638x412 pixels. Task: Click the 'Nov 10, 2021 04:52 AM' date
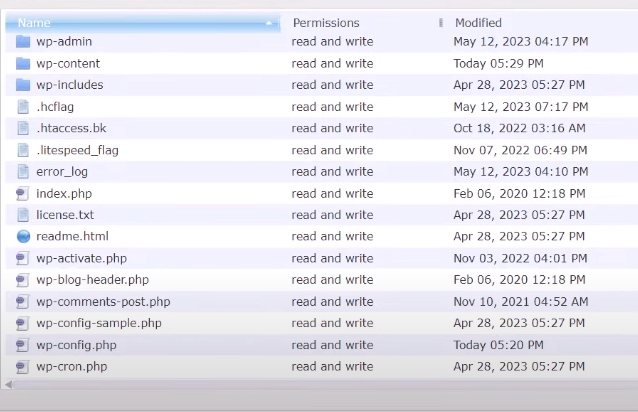(521, 302)
